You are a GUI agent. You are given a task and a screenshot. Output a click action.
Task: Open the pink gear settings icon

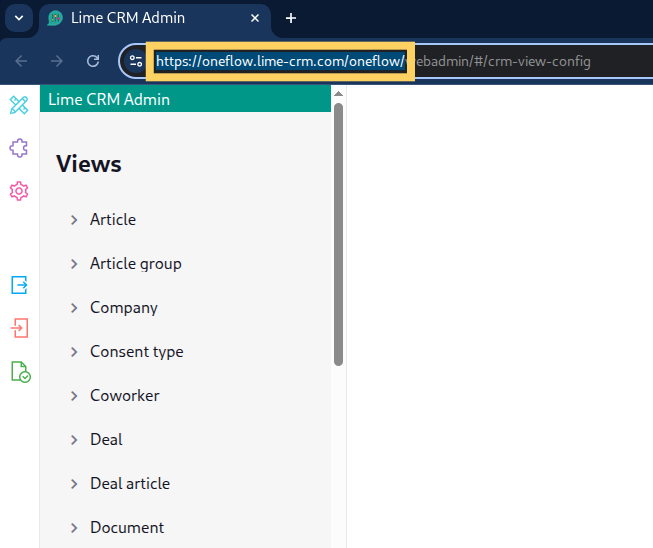(19, 191)
